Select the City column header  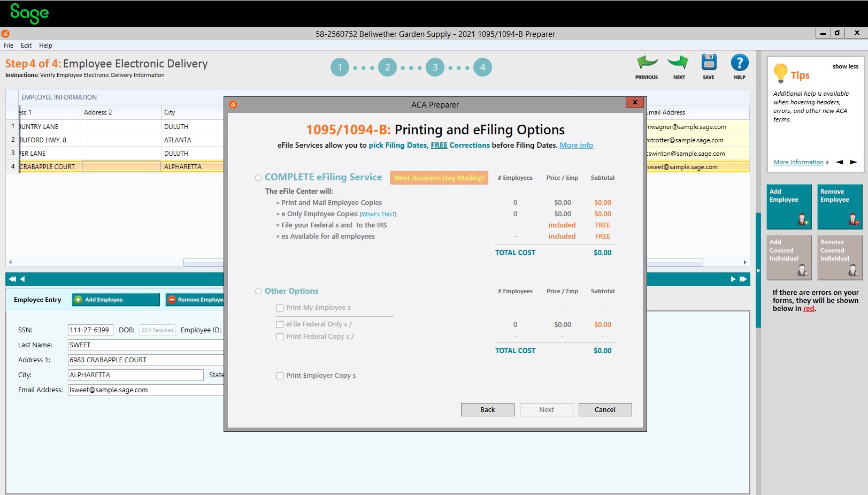tap(193, 112)
